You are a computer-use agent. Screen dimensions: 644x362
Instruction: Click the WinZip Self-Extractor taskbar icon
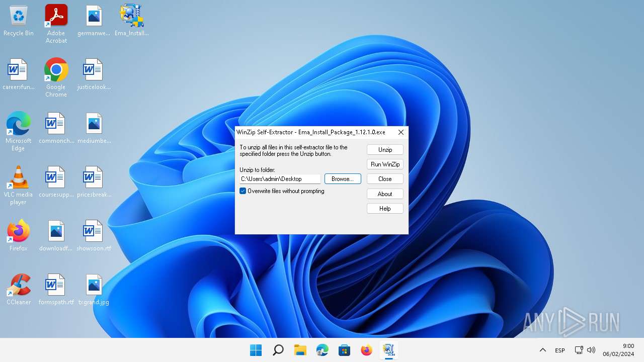click(x=389, y=350)
